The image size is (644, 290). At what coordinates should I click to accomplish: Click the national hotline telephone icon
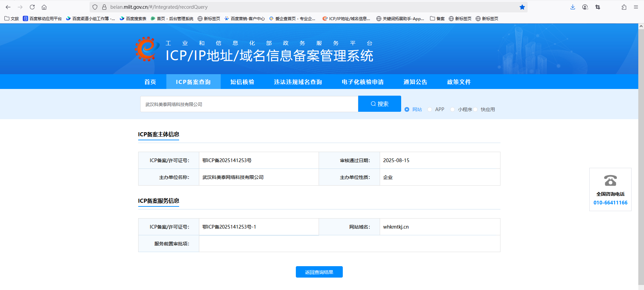pos(610,181)
